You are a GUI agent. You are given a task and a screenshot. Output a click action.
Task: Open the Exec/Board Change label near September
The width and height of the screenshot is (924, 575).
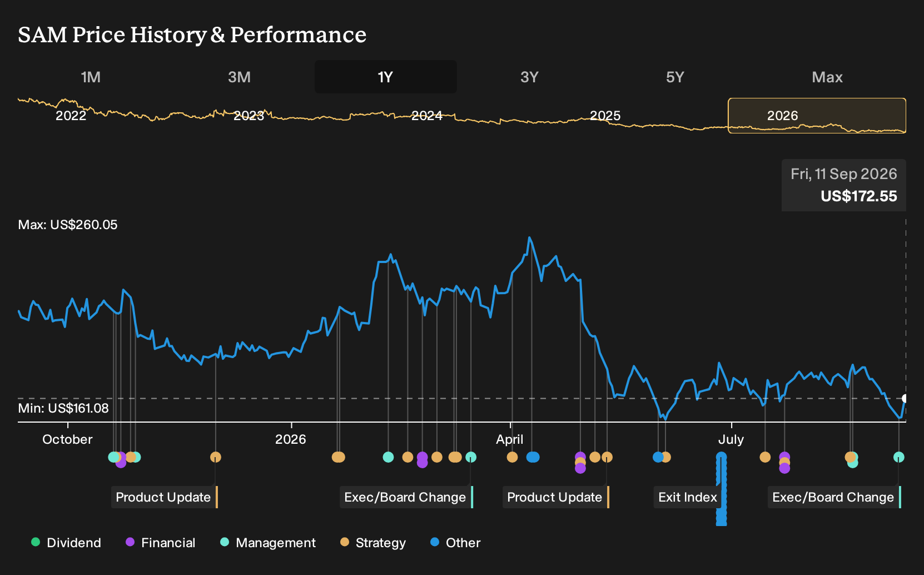834,497
